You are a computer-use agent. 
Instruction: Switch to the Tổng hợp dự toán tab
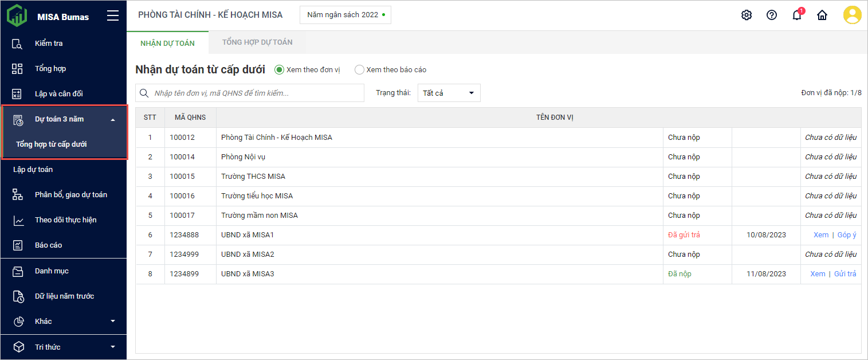tap(257, 42)
